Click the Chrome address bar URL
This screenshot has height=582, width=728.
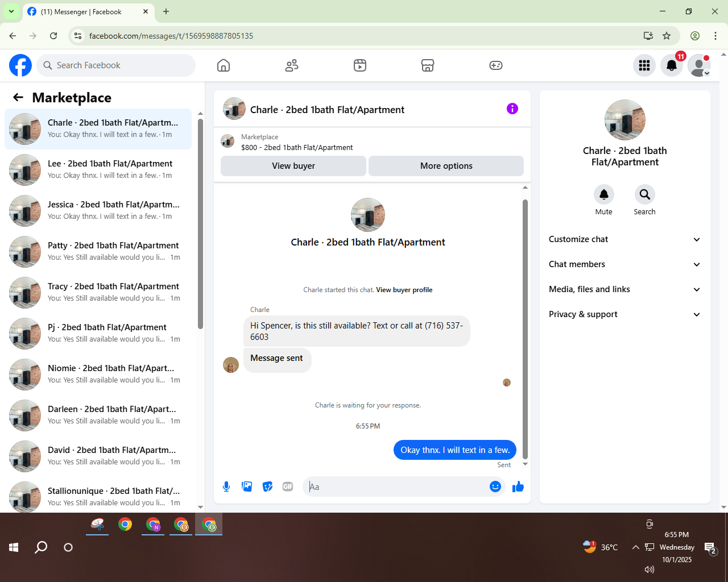171,36
